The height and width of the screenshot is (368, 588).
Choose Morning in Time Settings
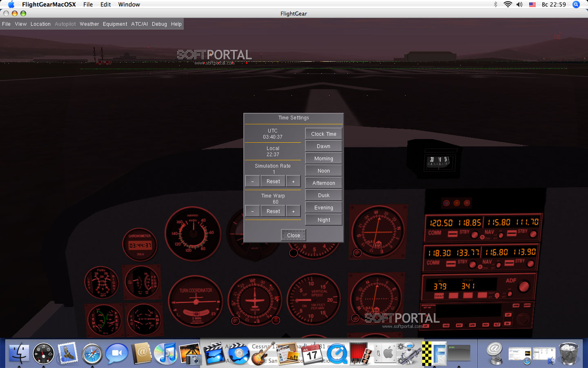click(323, 158)
